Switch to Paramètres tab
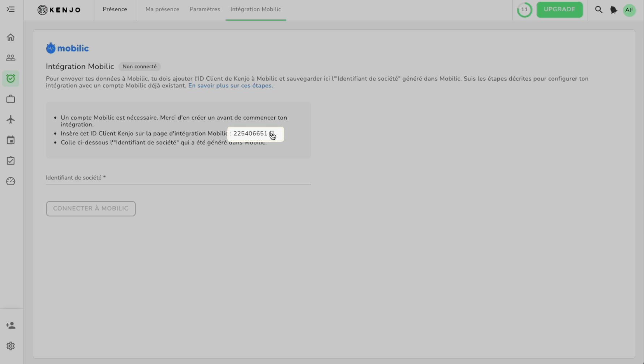The height and width of the screenshot is (364, 644). tap(205, 9)
